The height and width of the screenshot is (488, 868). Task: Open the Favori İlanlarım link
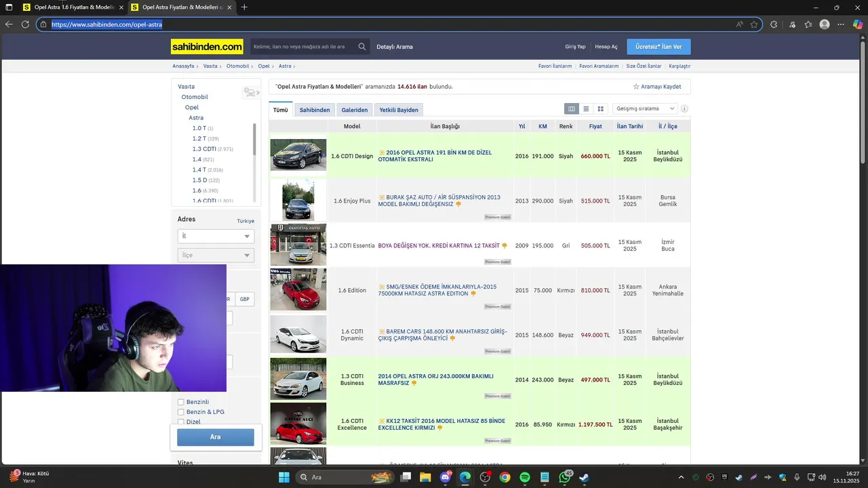555,66
